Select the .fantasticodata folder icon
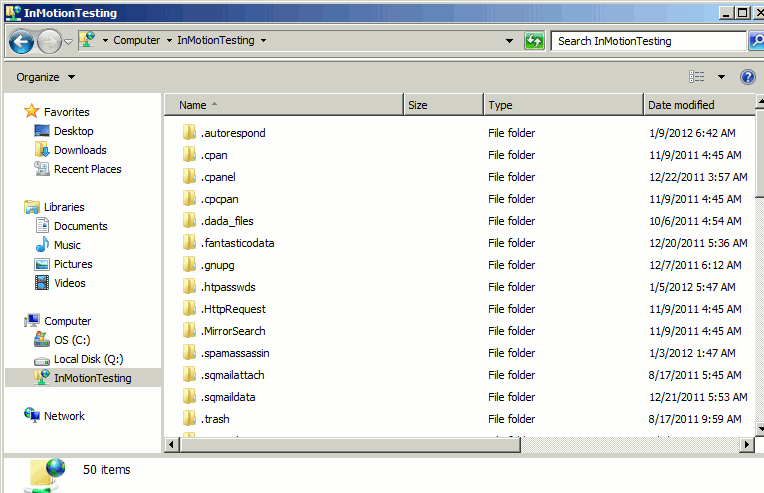764x493 pixels. pyautogui.click(x=190, y=242)
